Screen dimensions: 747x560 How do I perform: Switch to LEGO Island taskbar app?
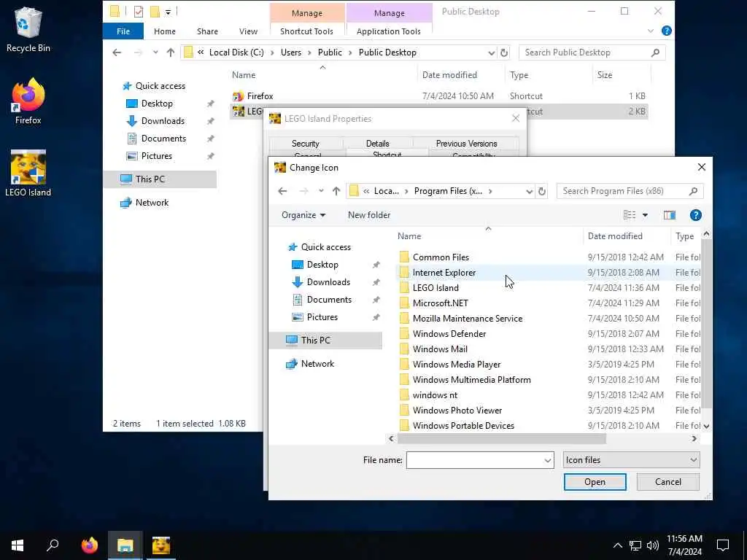click(161, 545)
